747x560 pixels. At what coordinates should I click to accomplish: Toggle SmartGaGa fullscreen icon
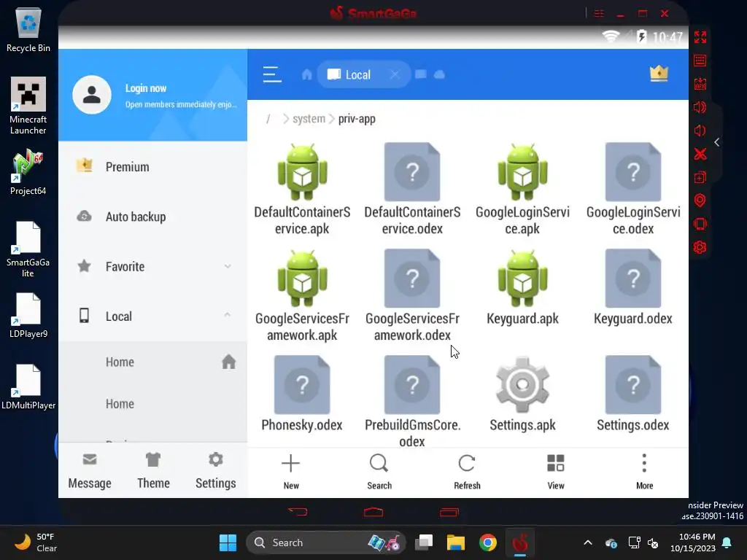coord(700,37)
